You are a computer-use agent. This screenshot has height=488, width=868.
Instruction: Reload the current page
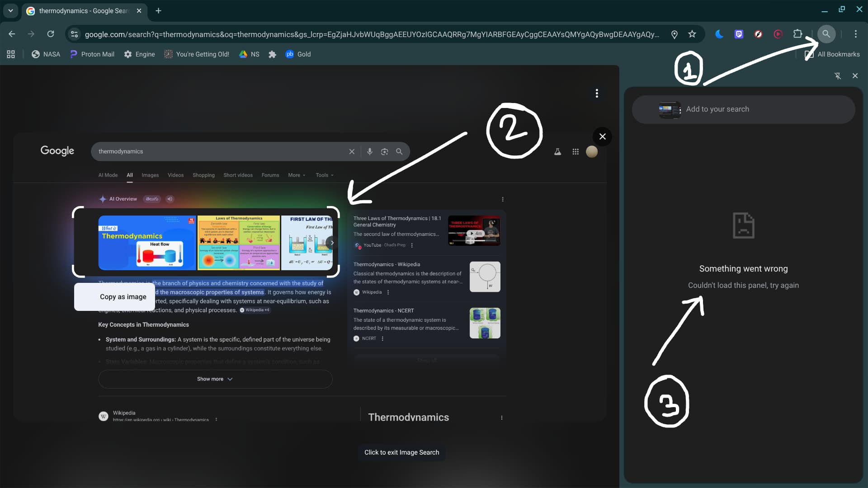coord(51,34)
